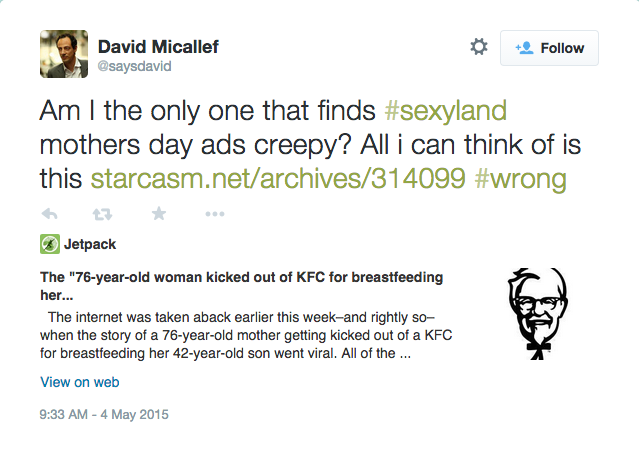Click the Jetpack source name
Image resolution: width=639 pixels, height=456 pixels.
point(90,244)
